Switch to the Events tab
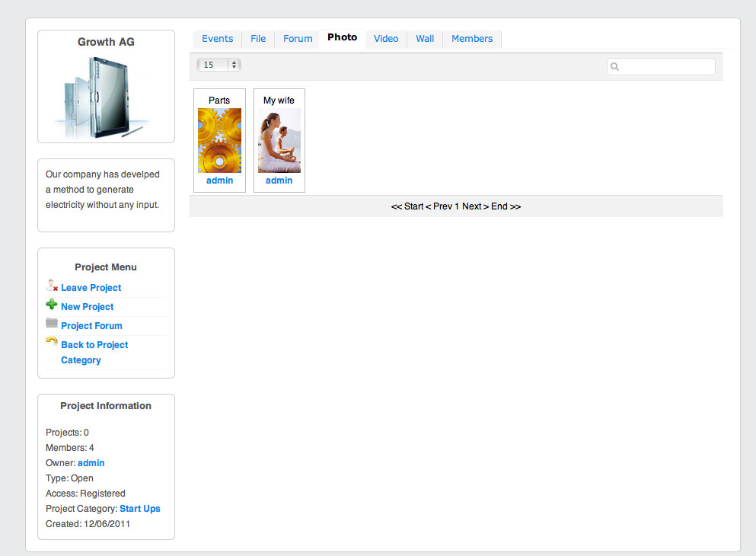756x556 pixels. pos(218,39)
